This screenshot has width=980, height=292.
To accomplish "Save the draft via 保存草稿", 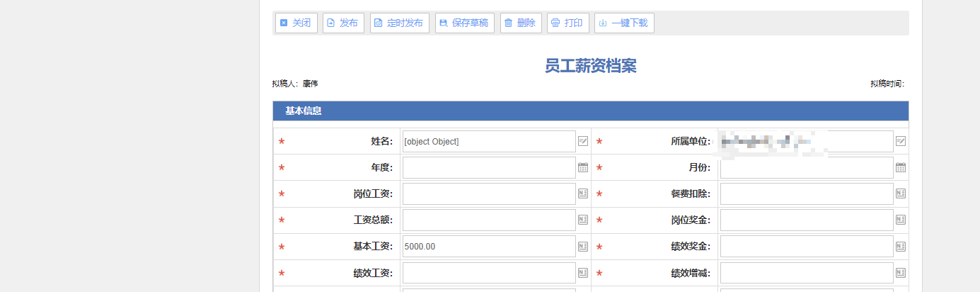I will point(464,23).
